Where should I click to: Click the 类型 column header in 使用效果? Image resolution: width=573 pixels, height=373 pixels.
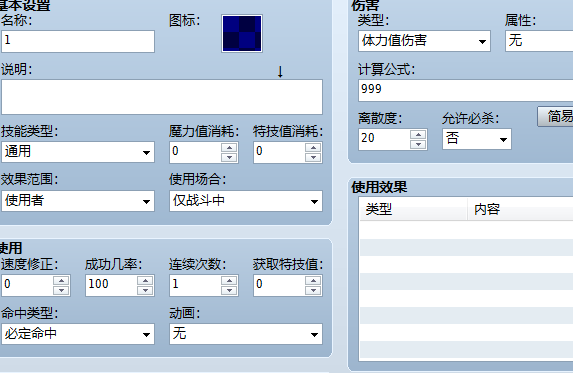pyautogui.click(x=413, y=209)
